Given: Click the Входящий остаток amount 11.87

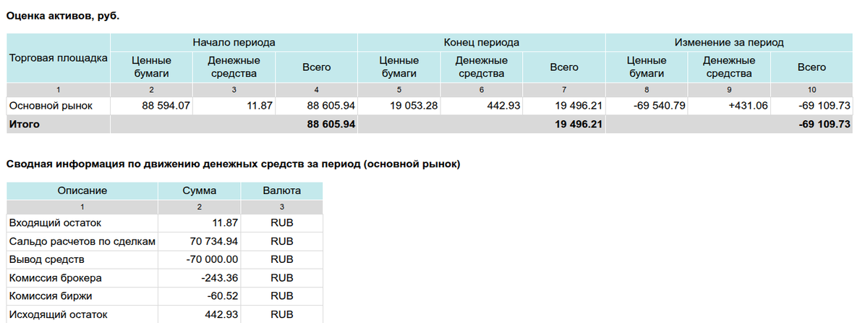Looking at the screenshot, I should pyautogui.click(x=224, y=223).
